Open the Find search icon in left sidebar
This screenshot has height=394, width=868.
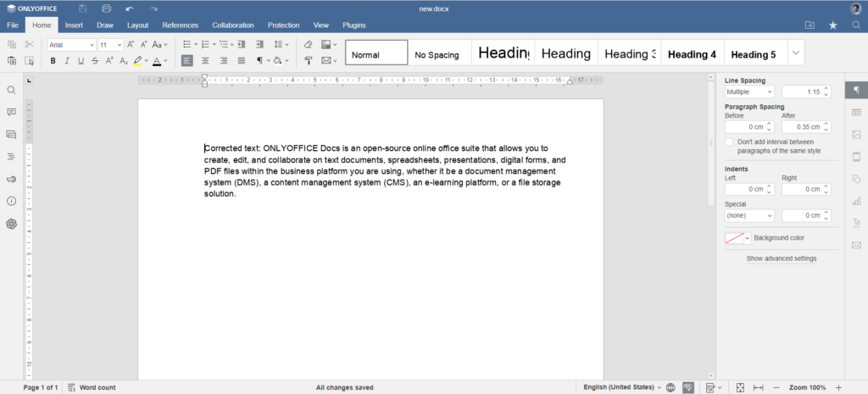coord(12,90)
